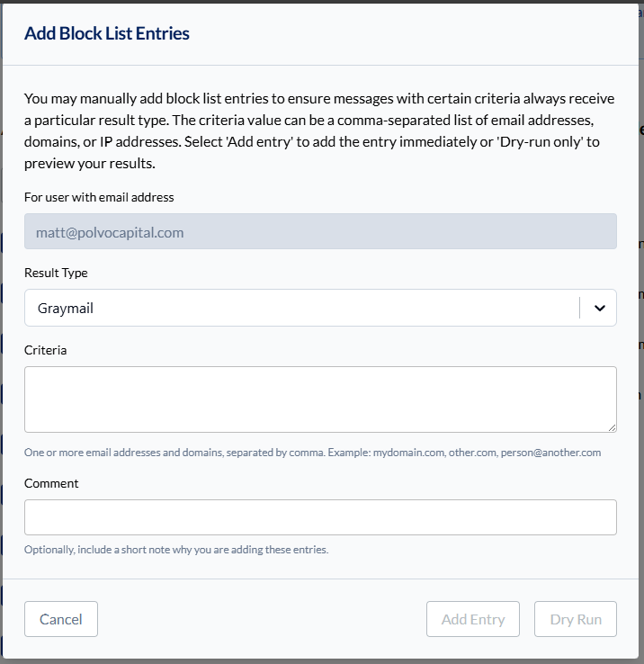This screenshot has height=664, width=644.
Task: Select the Graymail text in dropdown
Action: tap(66, 308)
